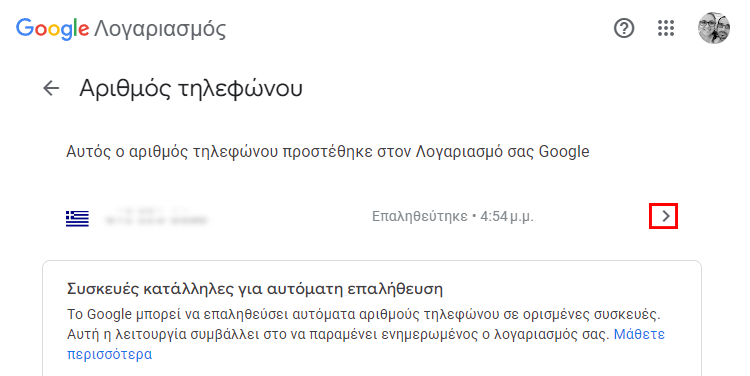Viewport: 750px width, 376px height.
Task: Click the paragraph starting Το Google μπορεί
Action: click(364, 334)
